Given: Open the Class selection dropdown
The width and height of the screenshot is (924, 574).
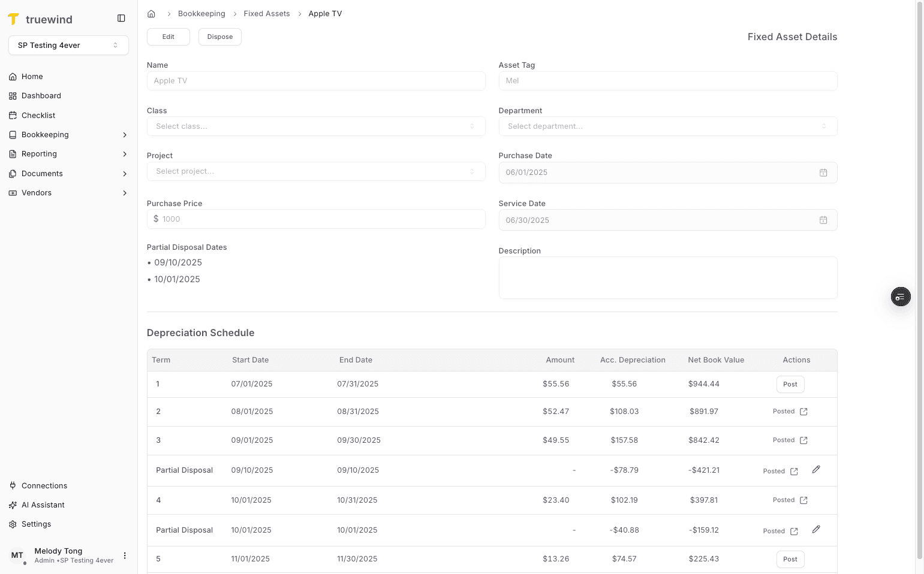Looking at the screenshot, I should [316, 126].
